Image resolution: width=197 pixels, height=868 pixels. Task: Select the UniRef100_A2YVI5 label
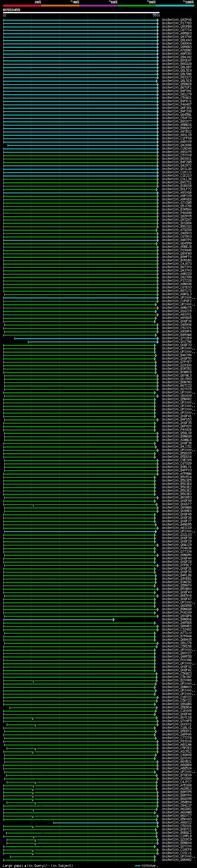tap(177, 389)
